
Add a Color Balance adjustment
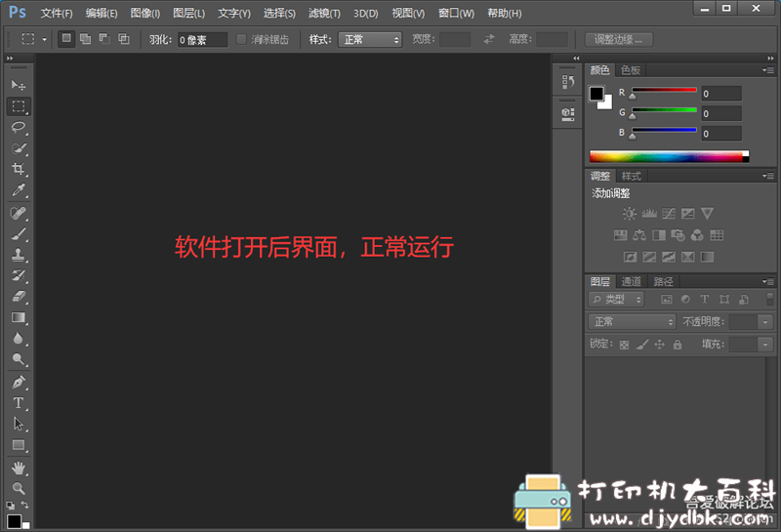(x=639, y=235)
